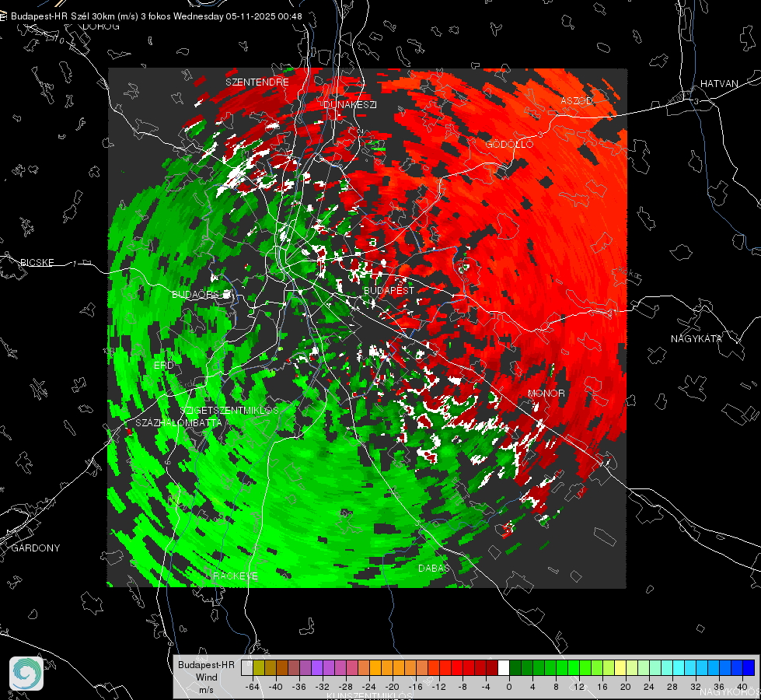
Task: Click the m/s unit label in legend
Action: pos(206,689)
